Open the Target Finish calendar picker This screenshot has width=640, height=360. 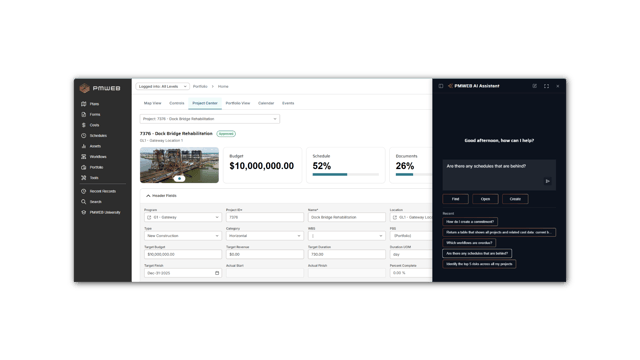217,273
